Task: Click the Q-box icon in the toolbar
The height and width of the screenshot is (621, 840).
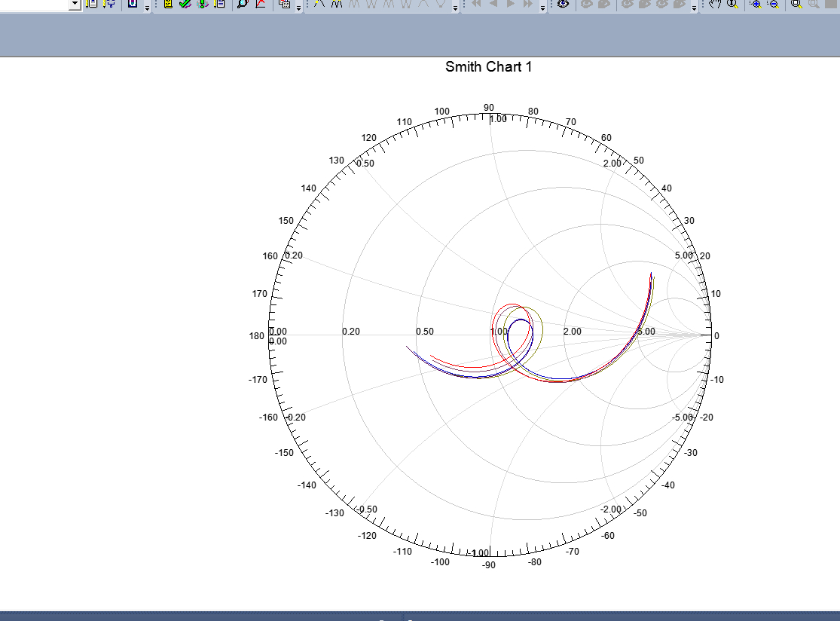Action: point(133,3)
